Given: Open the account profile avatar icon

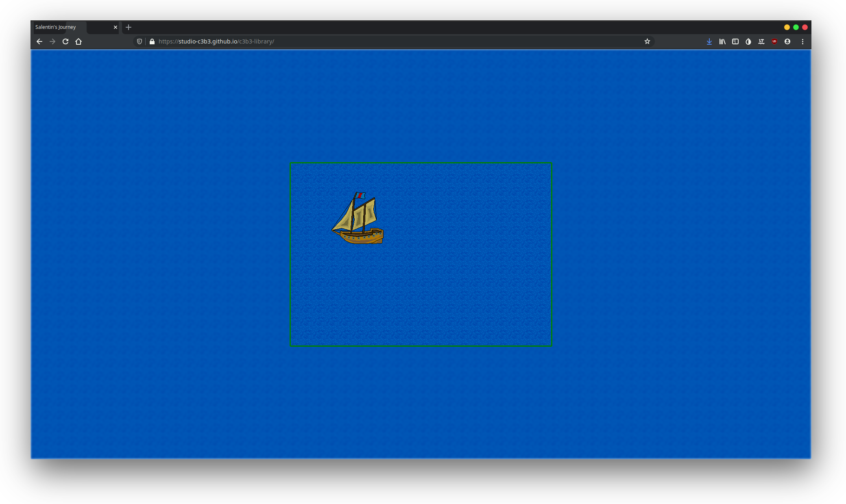Looking at the screenshot, I should pos(787,41).
